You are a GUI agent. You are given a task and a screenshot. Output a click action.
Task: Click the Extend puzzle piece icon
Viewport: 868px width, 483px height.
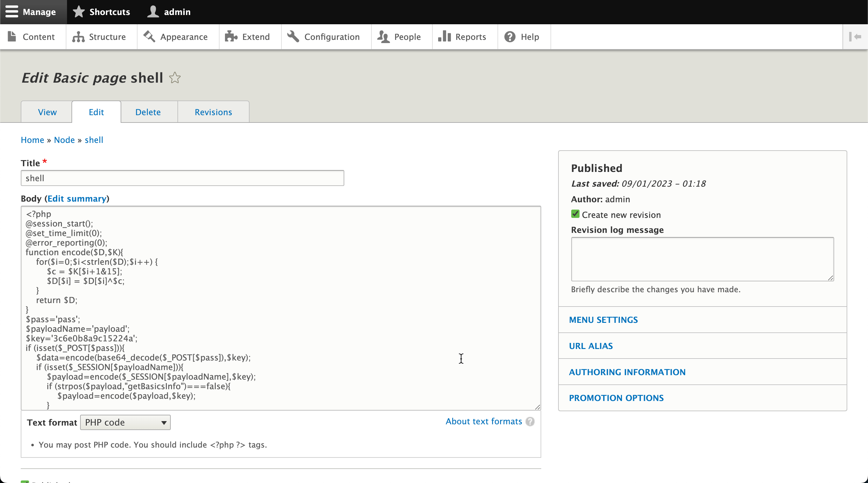231,36
